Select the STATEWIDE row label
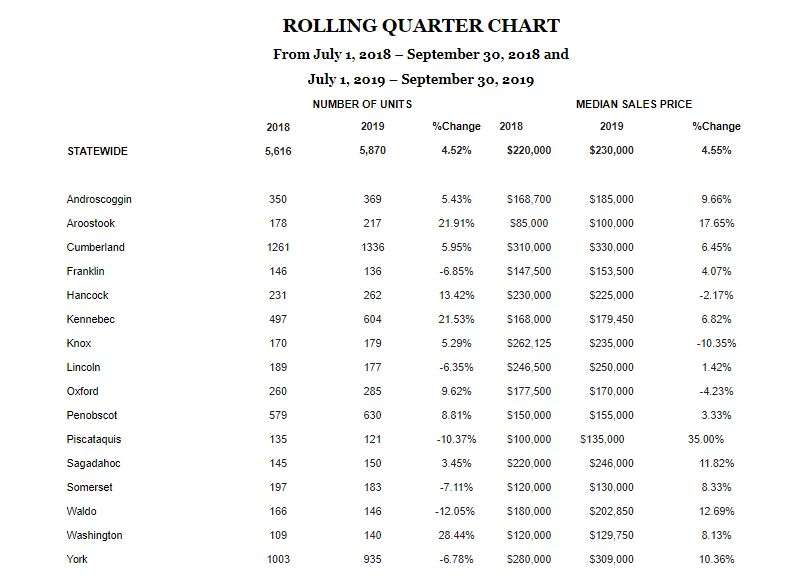The image size is (794, 582). click(97, 151)
